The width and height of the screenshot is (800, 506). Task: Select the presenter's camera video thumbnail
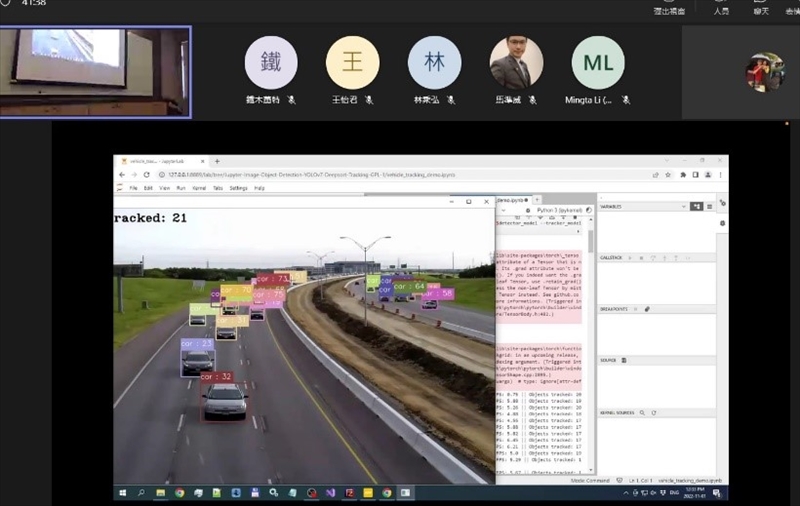pos(95,72)
